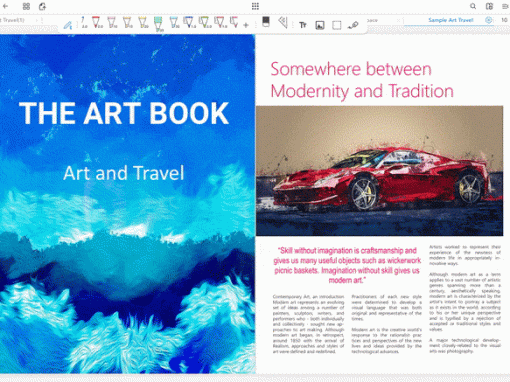Open the page thumbnails grid view
Viewport: 510px width, 382px height.
(x=26, y=6)
